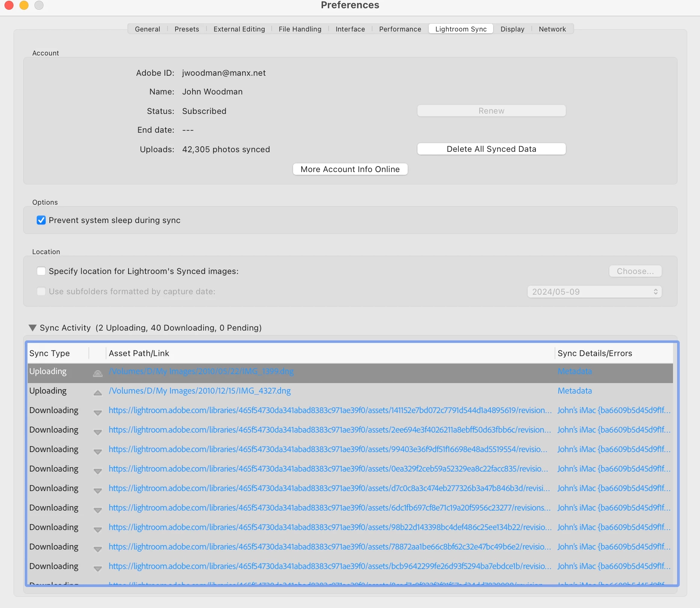Toggle Use subfolders formatted by capture date
This screenshot has width=700, height=608.
(41, 291)
